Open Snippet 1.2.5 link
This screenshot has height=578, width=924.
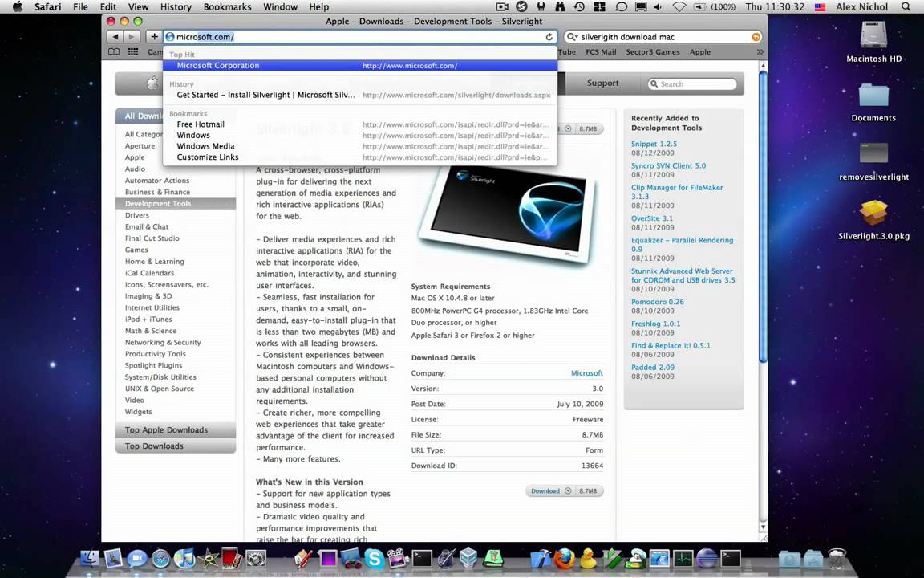(654, 144)
